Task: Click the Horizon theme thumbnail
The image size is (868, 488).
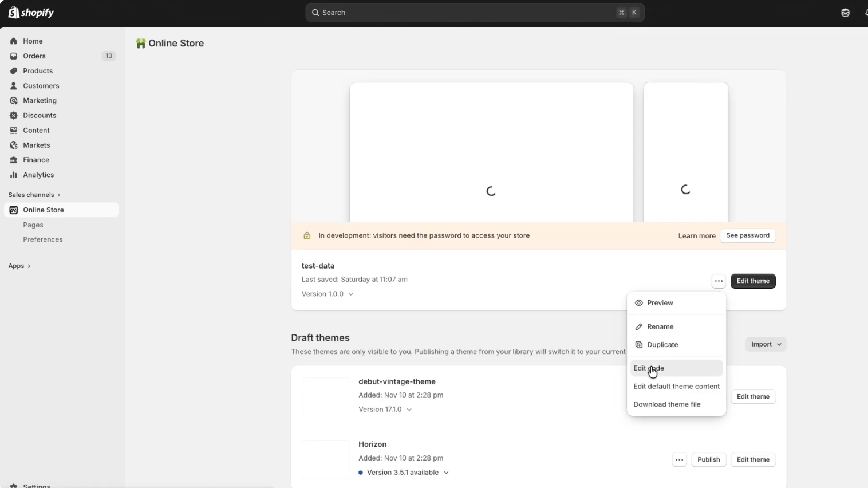Action: [326, 459]
